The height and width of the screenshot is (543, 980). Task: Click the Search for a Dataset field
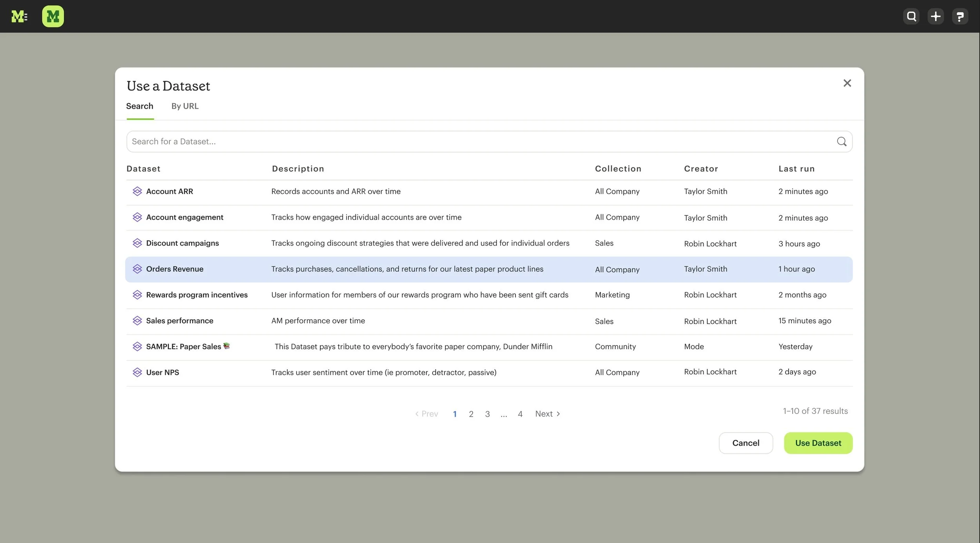[470, 142]
